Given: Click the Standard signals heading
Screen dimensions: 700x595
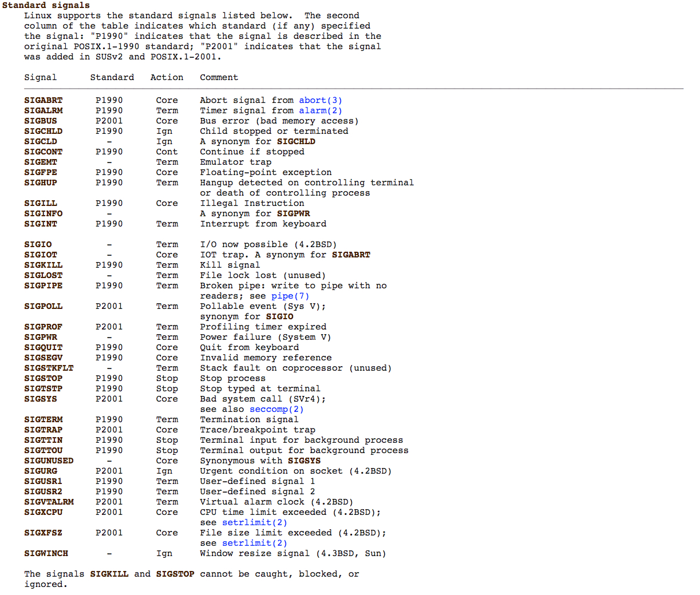Looking at the screenshot, I should coord(45,5).
